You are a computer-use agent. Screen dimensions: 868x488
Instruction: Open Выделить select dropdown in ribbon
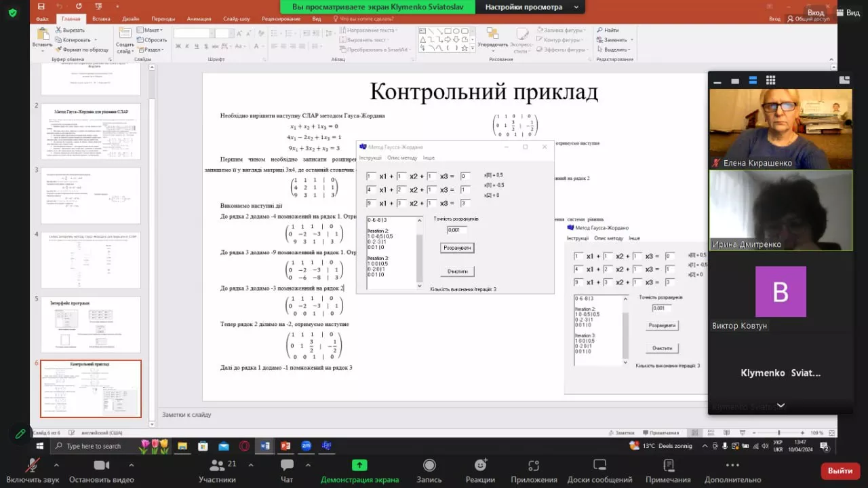tap(613, 49)
